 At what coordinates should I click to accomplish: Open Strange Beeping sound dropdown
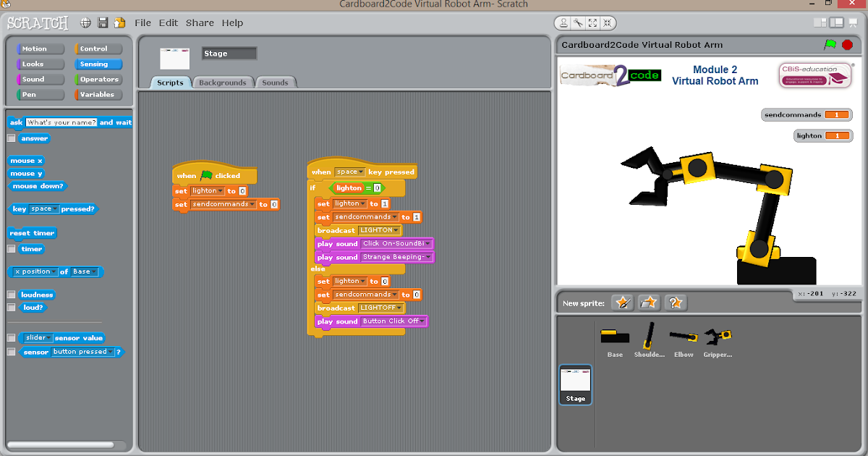click(x=396, y=257)
